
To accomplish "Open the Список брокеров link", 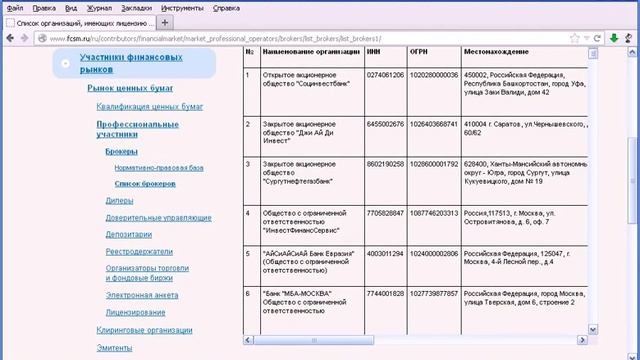I will pyautogui.click(x=145, y=184).
